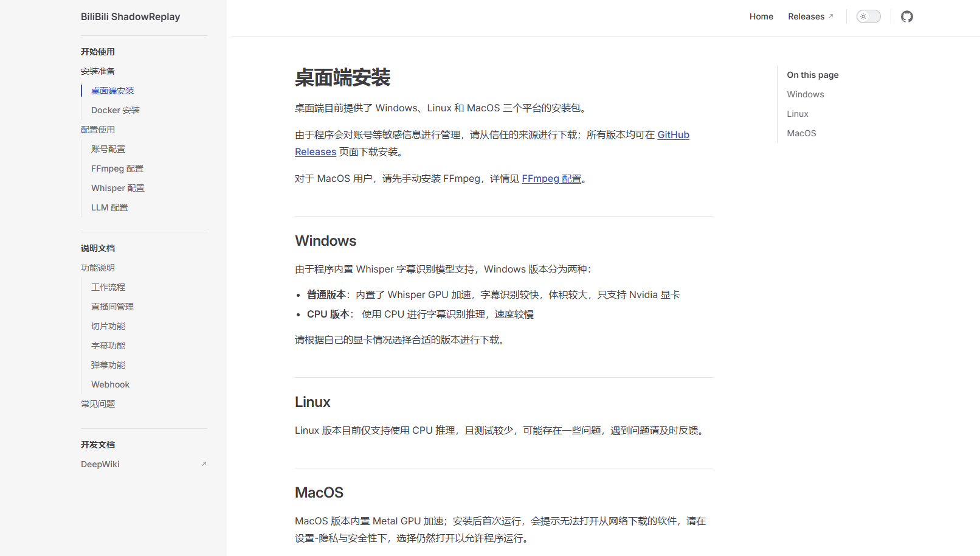Collapse the 功能说明 sidebar group

pos(98,268)
